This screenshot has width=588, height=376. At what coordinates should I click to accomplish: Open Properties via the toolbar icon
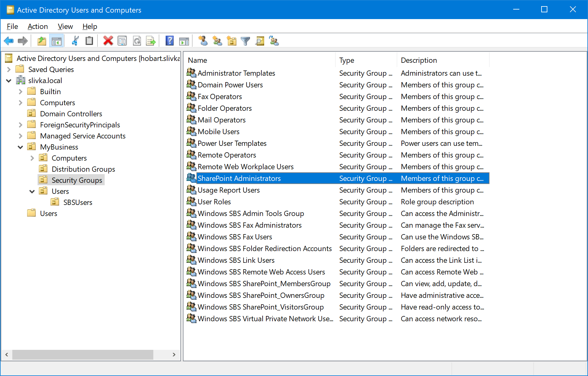click(x=122, y=41)
